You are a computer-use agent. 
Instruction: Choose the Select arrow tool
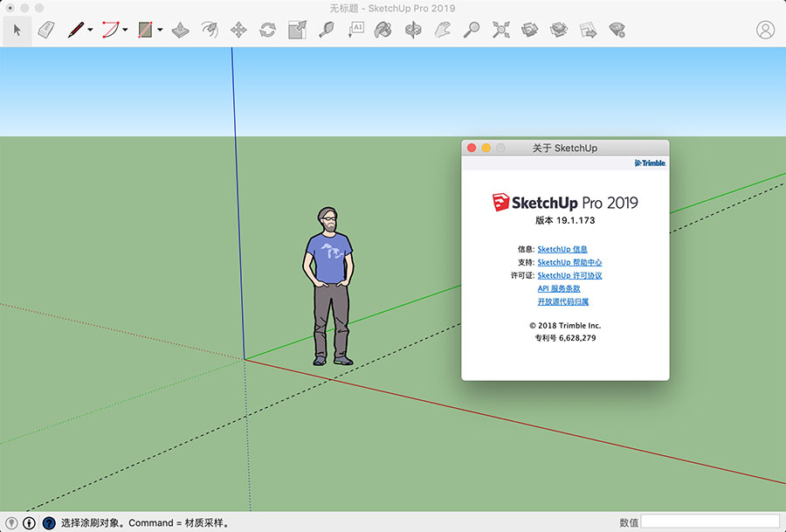pyautogui.click(x=17, y=30)
